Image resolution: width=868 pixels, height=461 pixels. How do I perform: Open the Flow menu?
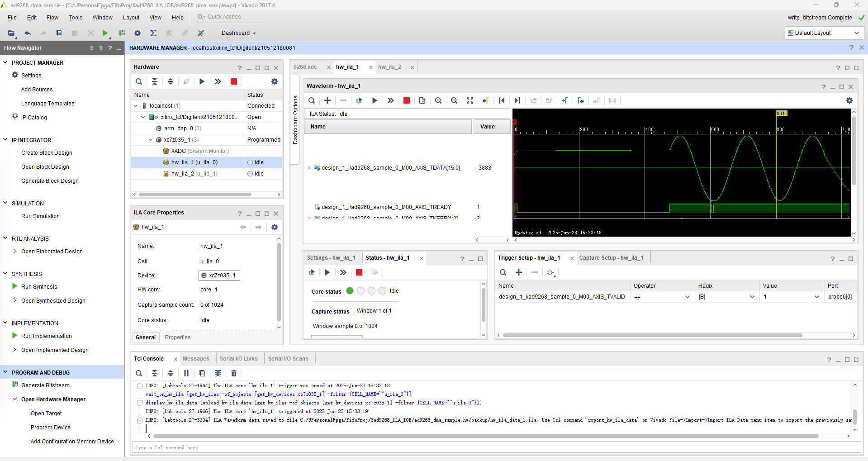(52, 18)
